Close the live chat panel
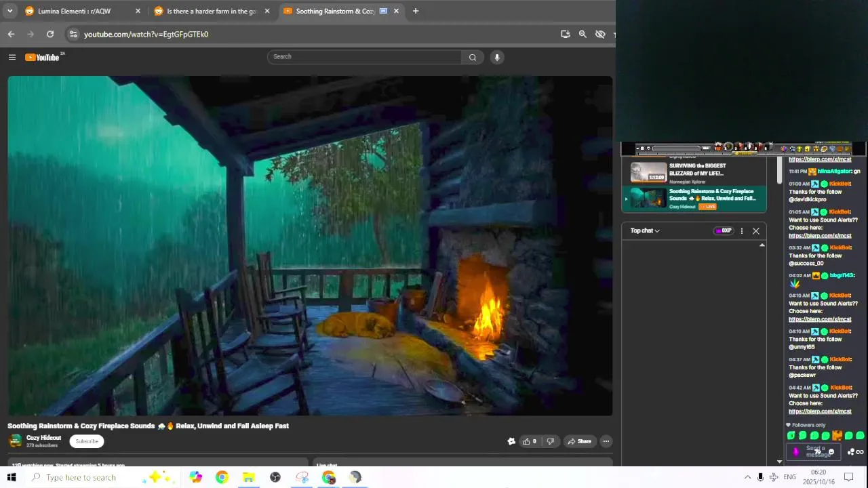 [756, 231]
